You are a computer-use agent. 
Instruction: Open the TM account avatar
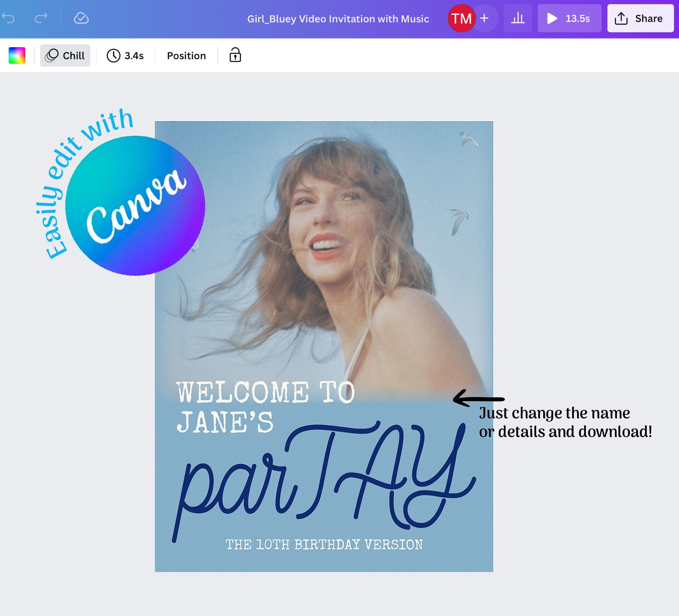click(x=462, y=18)
